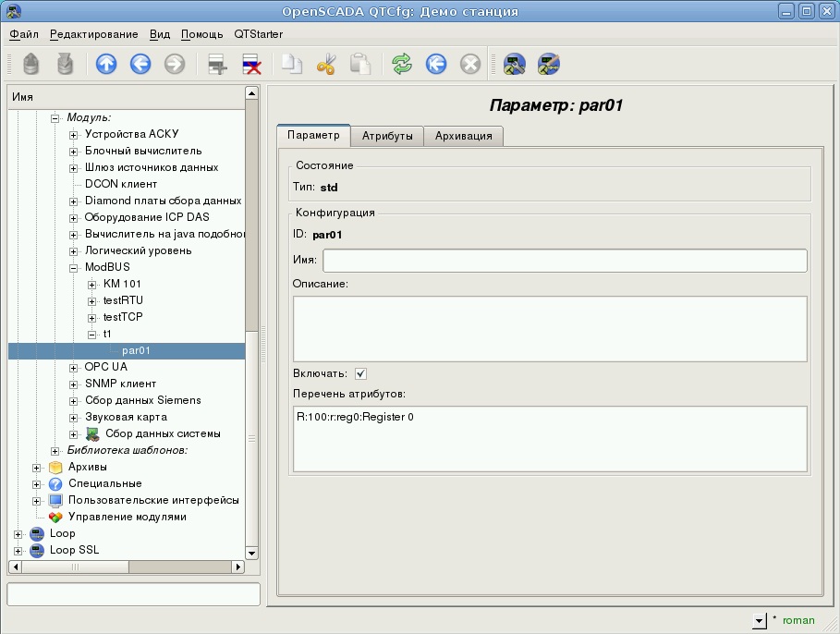Collapse the t1 controller node
Viewport: 840px width, 634px height.
[92, 334]
